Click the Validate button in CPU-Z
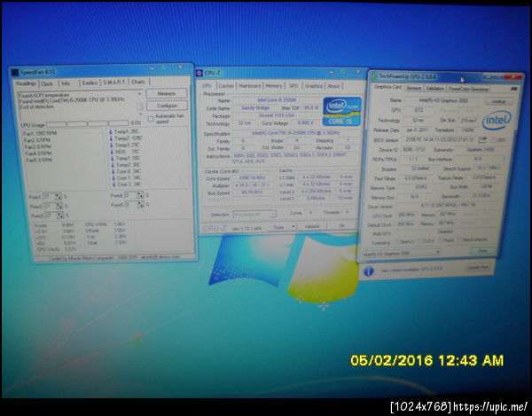This screenshot has width=532, height=416. [312, 226]
